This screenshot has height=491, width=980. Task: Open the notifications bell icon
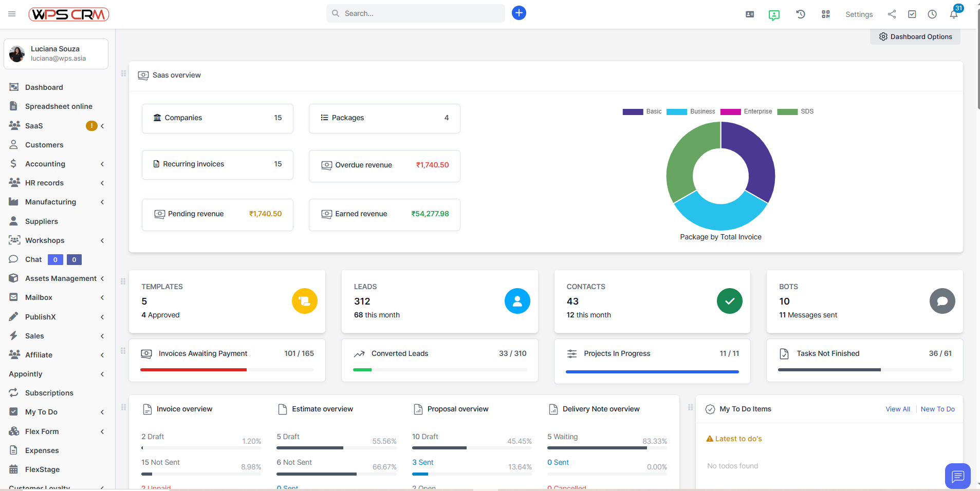pyautogui.click(x=954, y=14)
